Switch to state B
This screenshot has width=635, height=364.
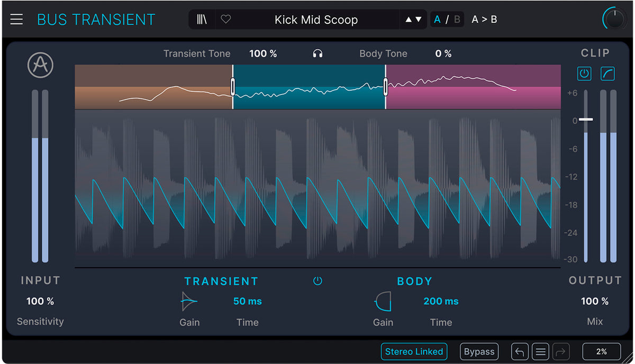click(457, 20)
